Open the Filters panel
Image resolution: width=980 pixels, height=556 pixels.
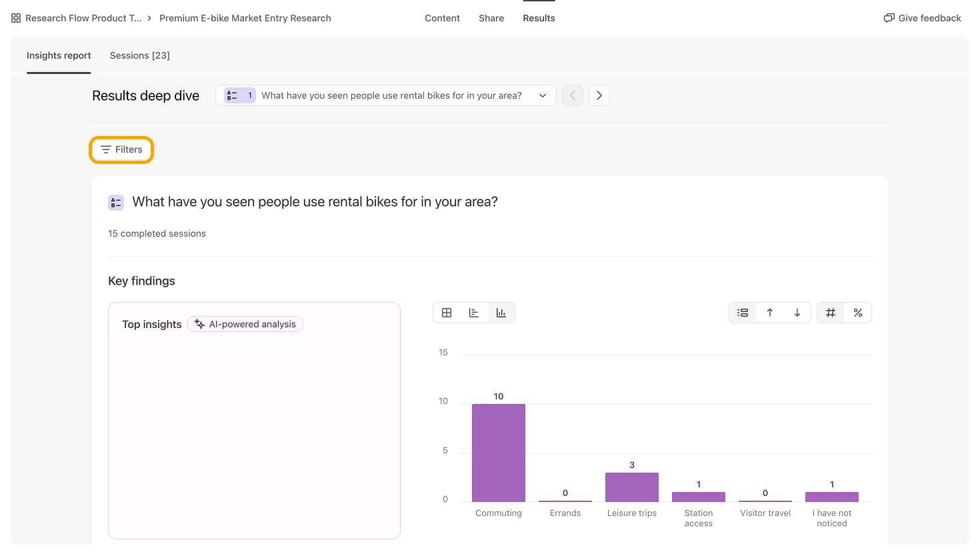[x=121, y=149]
